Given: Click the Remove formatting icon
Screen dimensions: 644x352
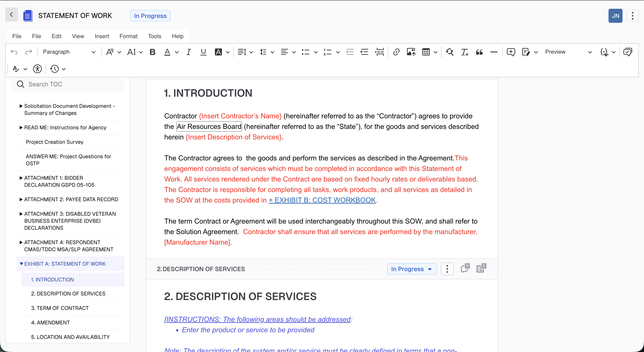Looking at the screenshot, I should tap(464, 52).
